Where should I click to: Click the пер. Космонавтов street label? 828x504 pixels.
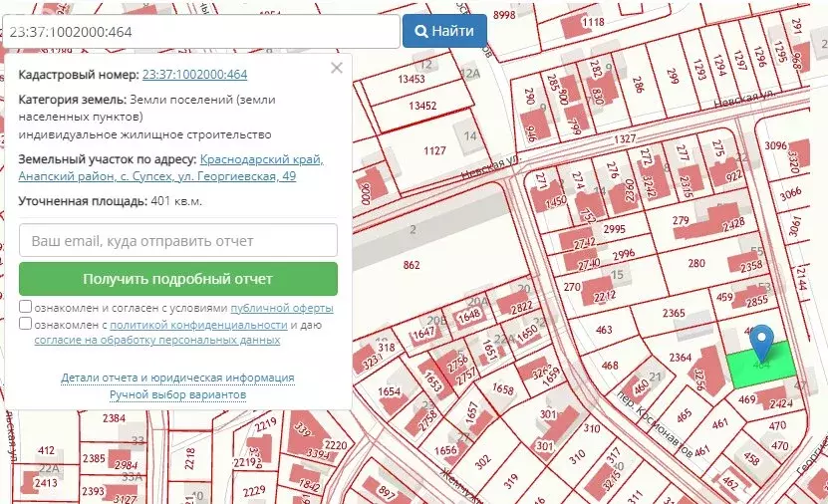(x=655, y=425)
